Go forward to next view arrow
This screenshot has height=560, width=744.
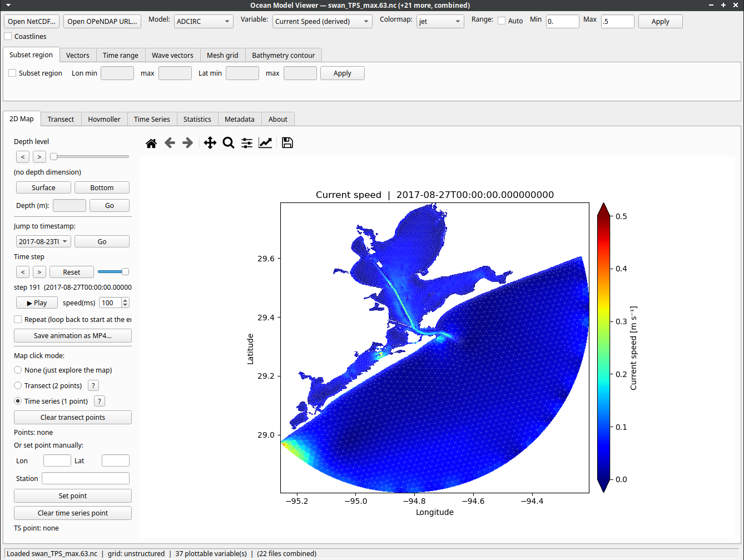[x=188, y=143]
